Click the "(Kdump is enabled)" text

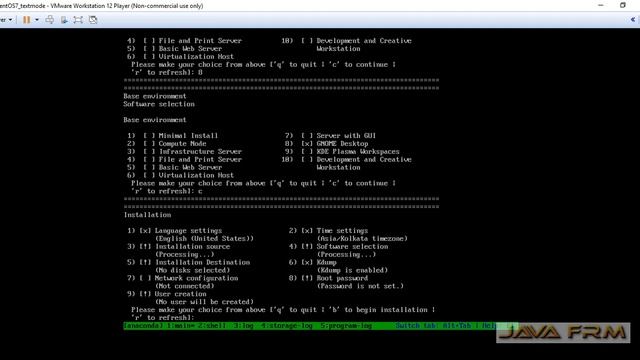coord(352,270)
